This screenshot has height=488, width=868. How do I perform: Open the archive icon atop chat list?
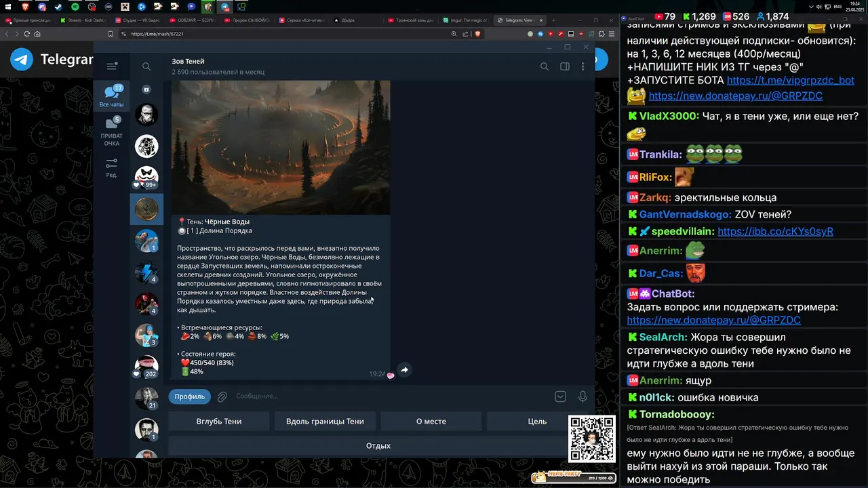tap(146, 89)
